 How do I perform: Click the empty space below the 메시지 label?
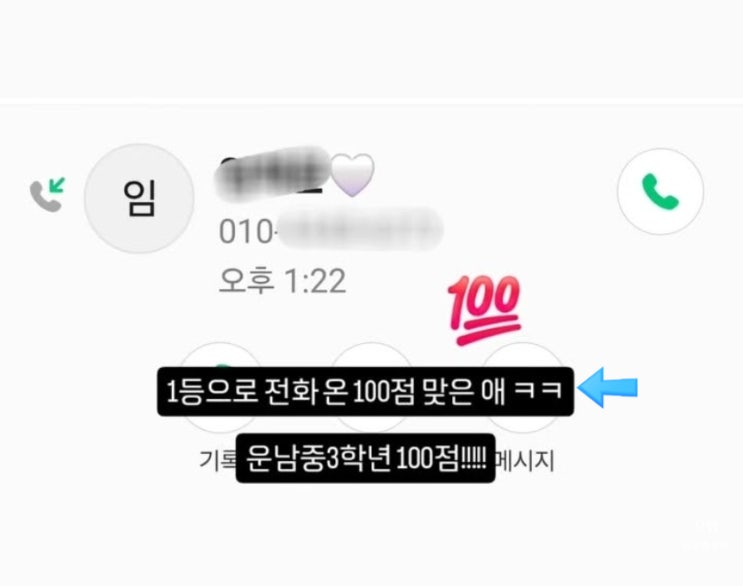(x=525, y=526)
